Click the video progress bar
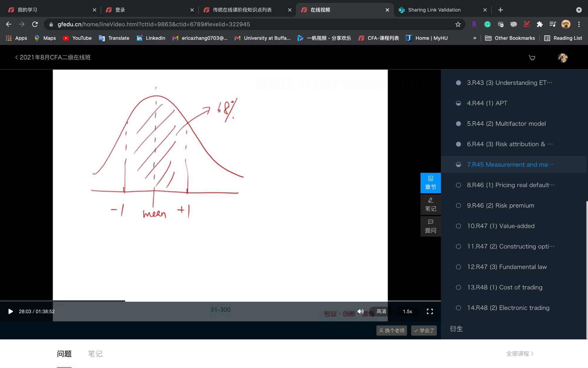 tap(220, 301)
